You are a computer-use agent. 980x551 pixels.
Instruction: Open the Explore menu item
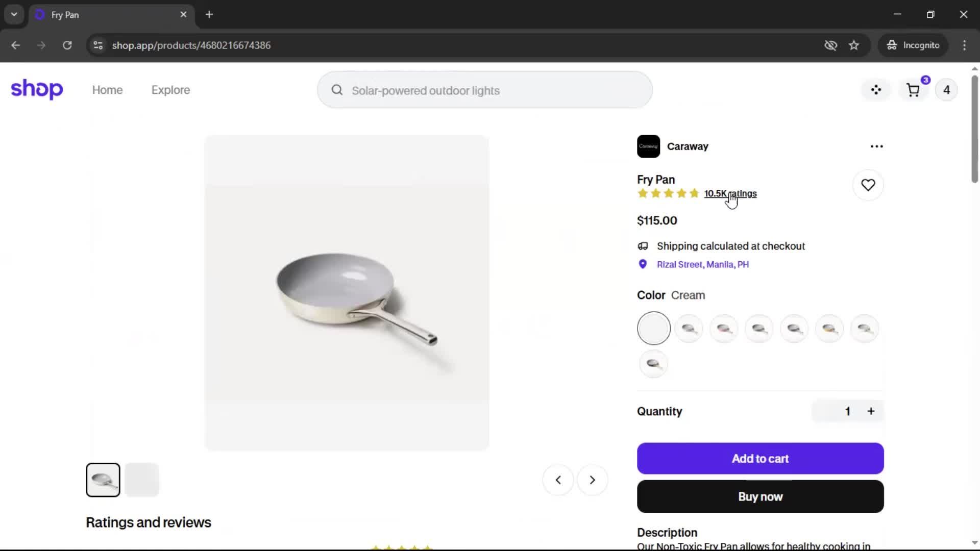pyautogui.click(x=170, y=90)
